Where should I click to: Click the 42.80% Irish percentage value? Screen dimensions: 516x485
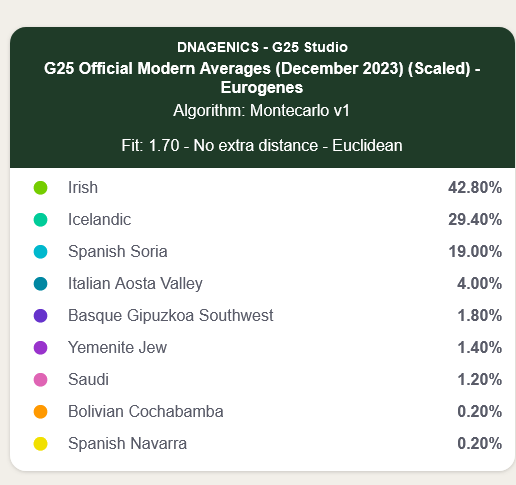click(475, 187)
